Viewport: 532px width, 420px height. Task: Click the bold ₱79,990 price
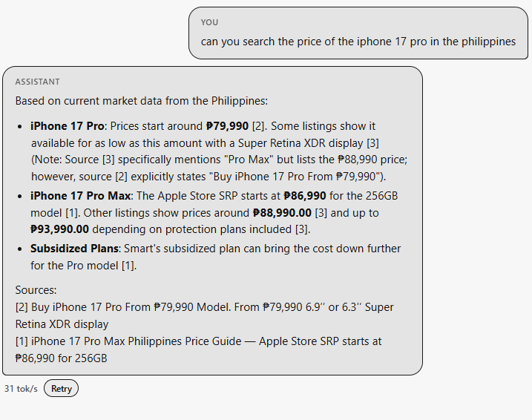(x=228, y=126)
